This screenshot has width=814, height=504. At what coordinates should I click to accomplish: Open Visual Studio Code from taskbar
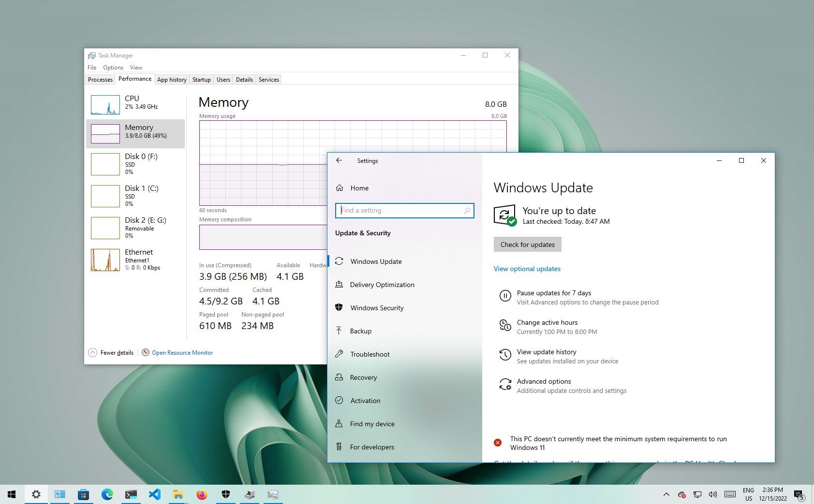point(154,494)
